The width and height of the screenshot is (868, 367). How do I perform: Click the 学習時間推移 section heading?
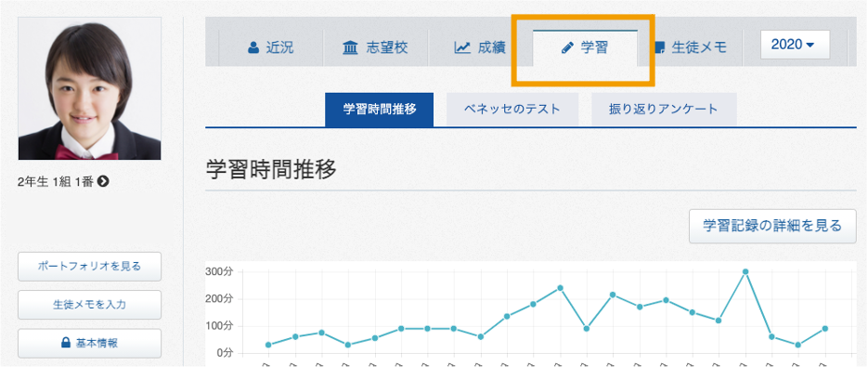pyautogui.click(x=271, y=170)
